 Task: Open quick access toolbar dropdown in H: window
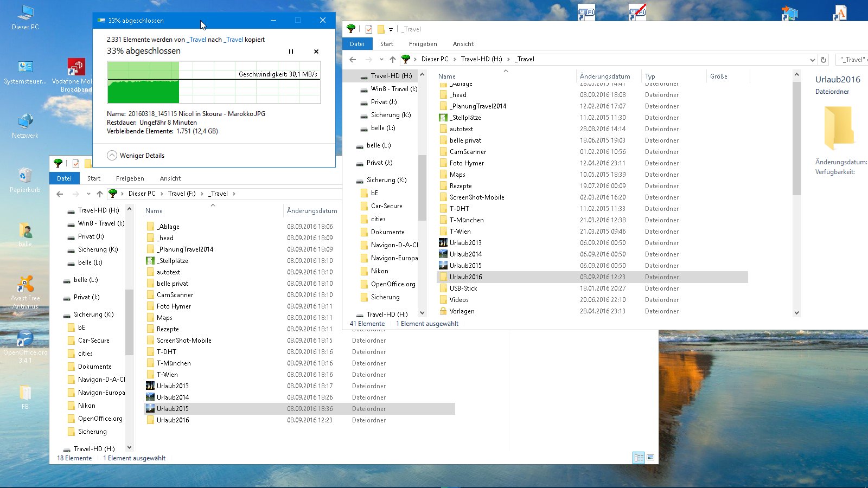[391, 29]
